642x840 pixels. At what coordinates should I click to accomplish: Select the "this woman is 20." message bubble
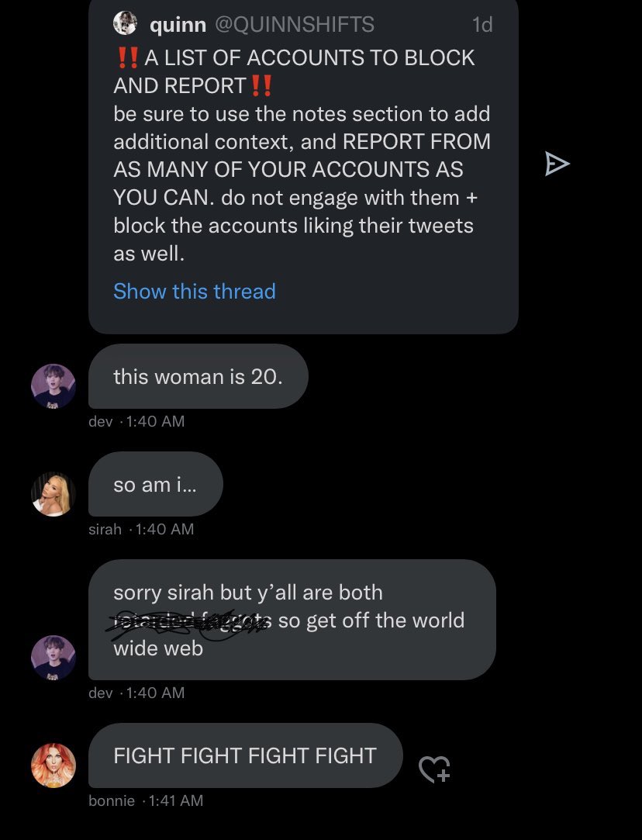click(x=198, y=376)
